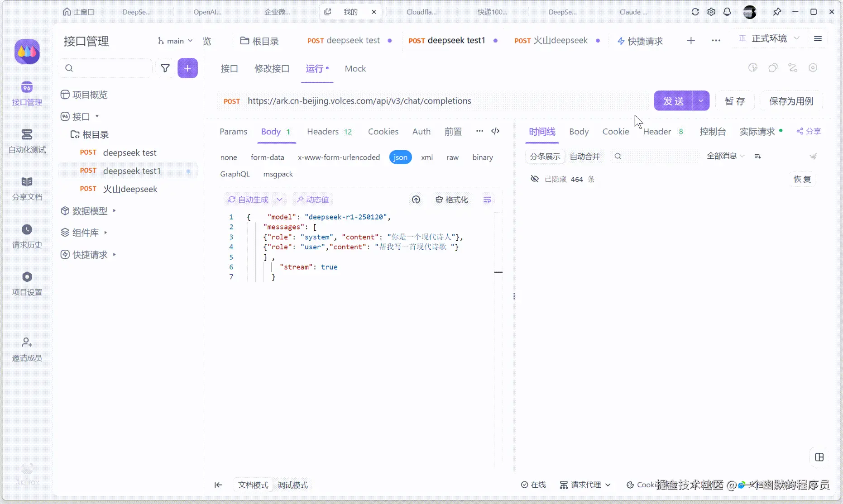Open the 邀请成员 sidebar item
Screen dimensions: 843x504
(x=27, y=349)
